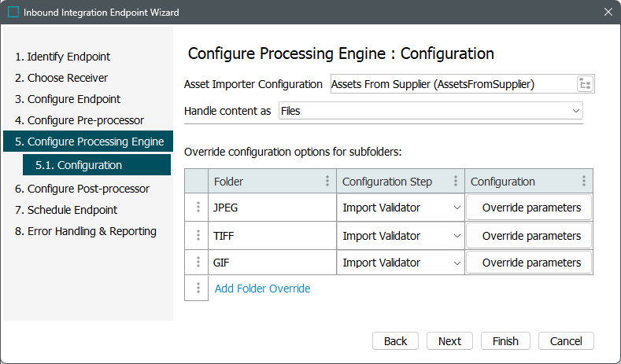Open step 8. Error Handling & Reporting

(x=86, y=231)
